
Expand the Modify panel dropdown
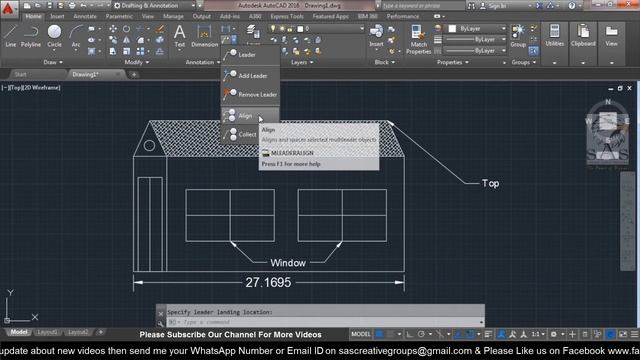(x=137, y=62)
